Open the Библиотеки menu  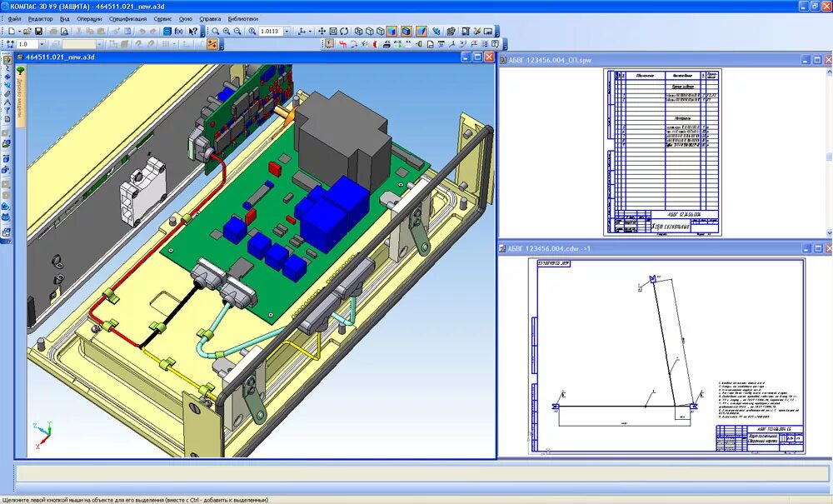pyautogui.click(x=242, y=18)
